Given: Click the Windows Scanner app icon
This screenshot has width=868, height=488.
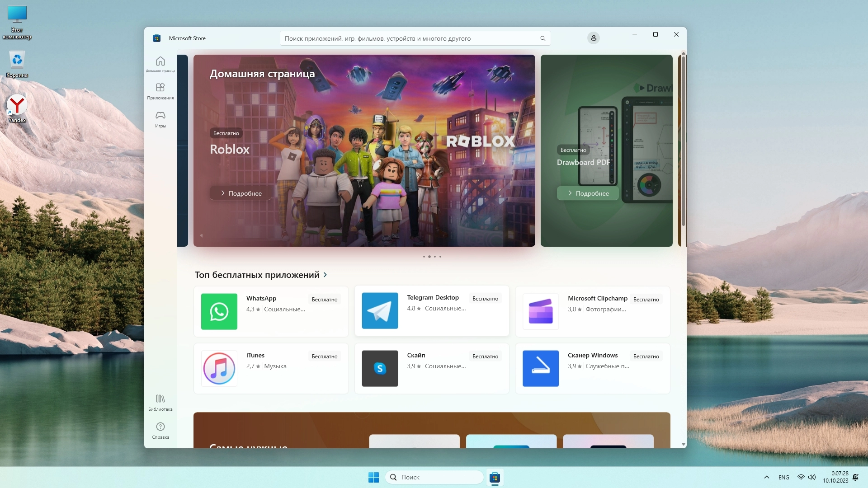Looking at the screenshot, I should (x=540, y=369).
